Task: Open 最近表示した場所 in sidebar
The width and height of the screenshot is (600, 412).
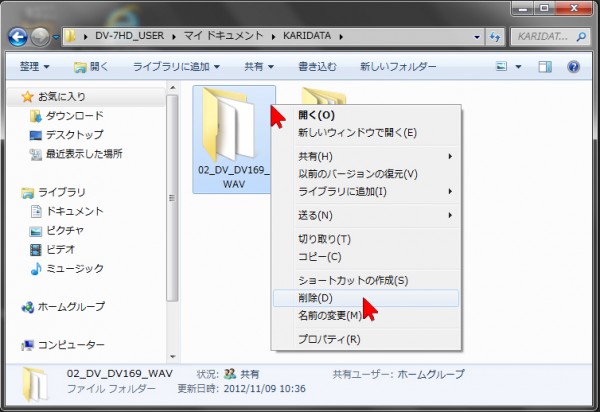Action: point(84,154)
